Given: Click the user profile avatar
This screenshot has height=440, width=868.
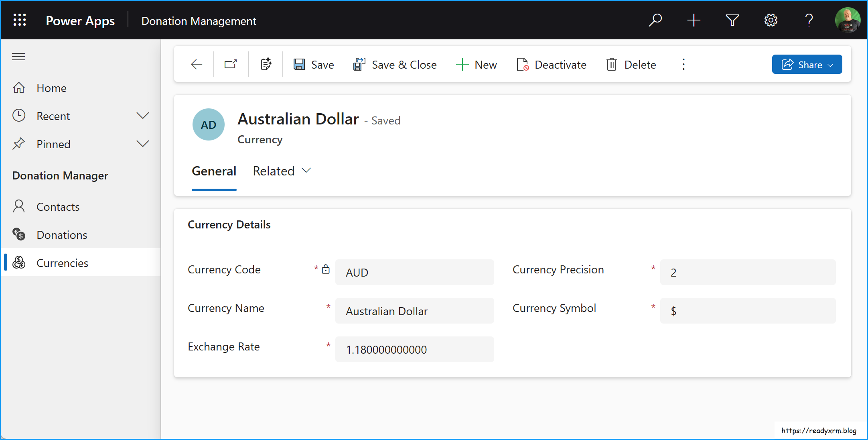Looking at the screenshot, I should coord(848,20).
